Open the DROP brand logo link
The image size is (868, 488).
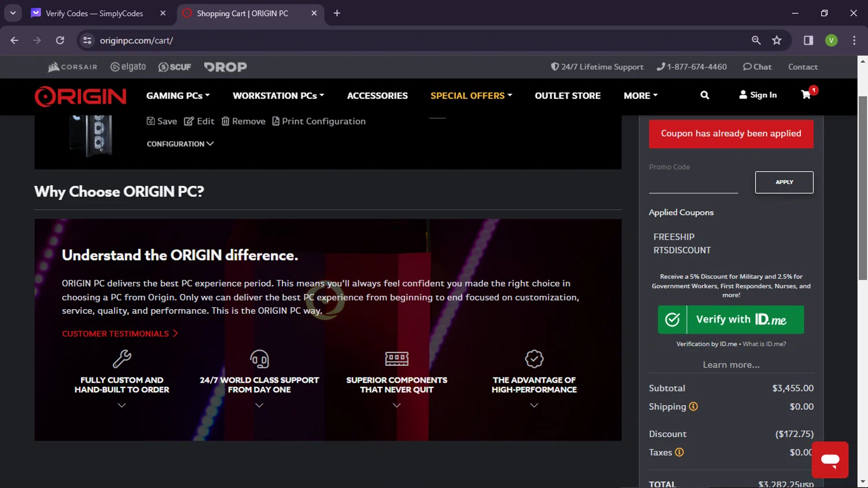click(226, 67)
